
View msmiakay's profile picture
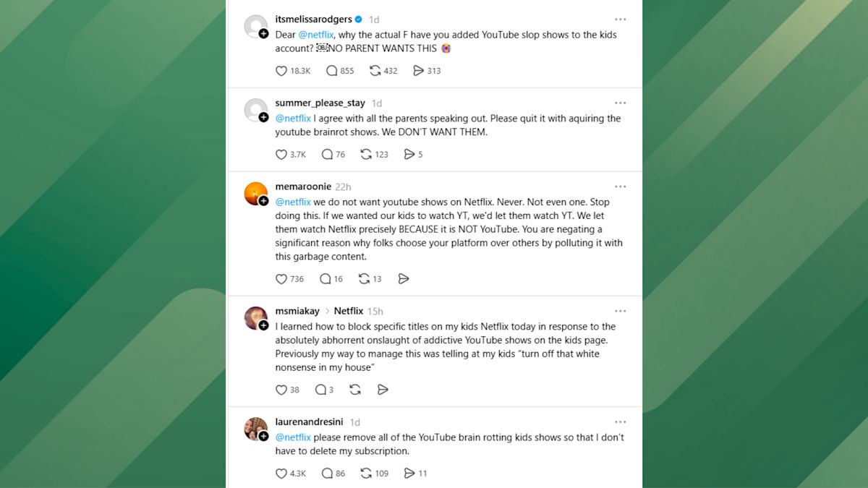[x=256, y=318]
